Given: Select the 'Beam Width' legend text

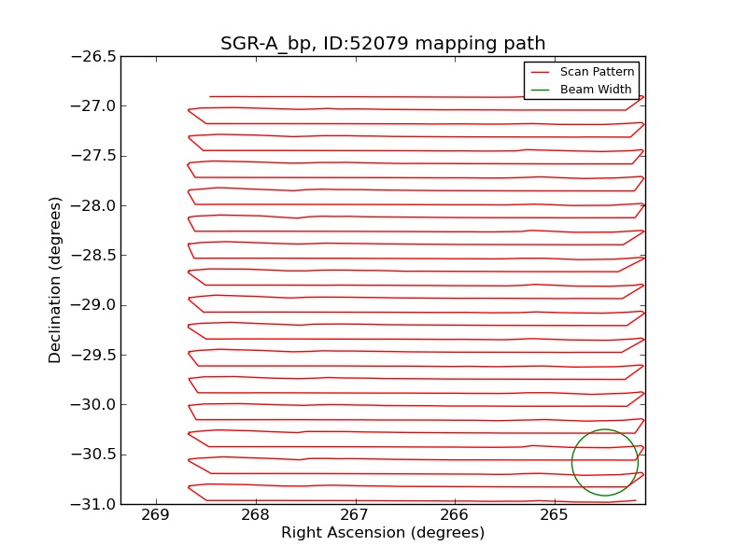Looking at the screenshot, I should [x=595, y=91].
